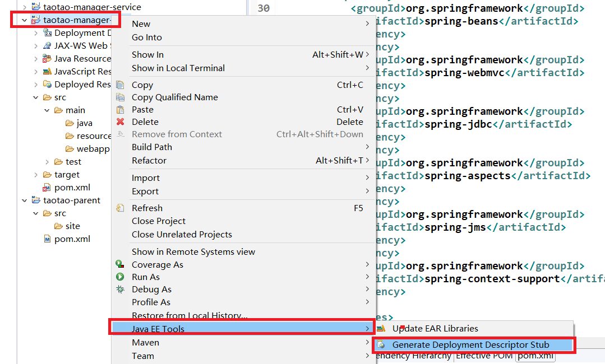Expand the Java Resources node
This screenshot has height=364, width=605.
36,59
